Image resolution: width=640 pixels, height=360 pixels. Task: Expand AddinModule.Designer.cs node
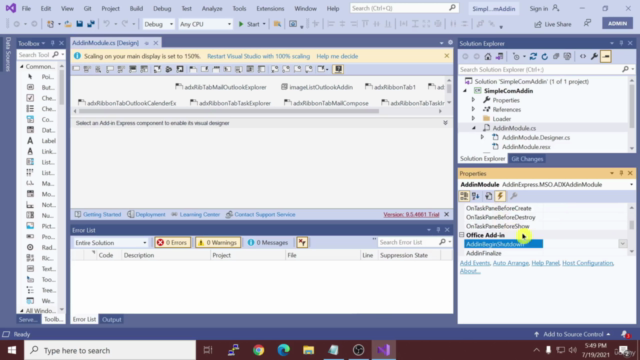point(482,138)
